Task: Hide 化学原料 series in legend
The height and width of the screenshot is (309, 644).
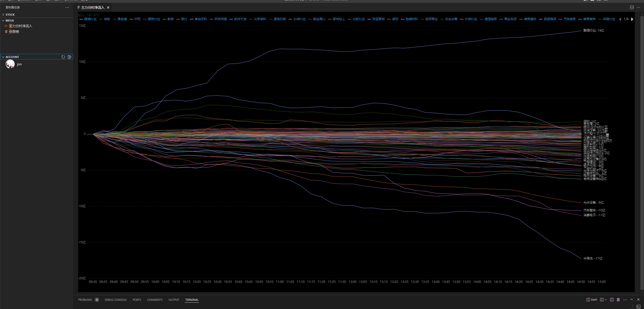Action: (257, 19)
